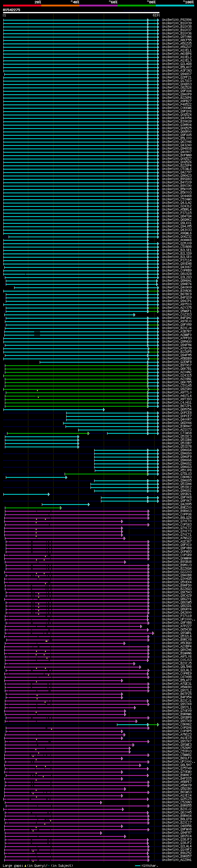Click the query end position 619
Viewport: 197px width, 868px height.
click(155, 15)
